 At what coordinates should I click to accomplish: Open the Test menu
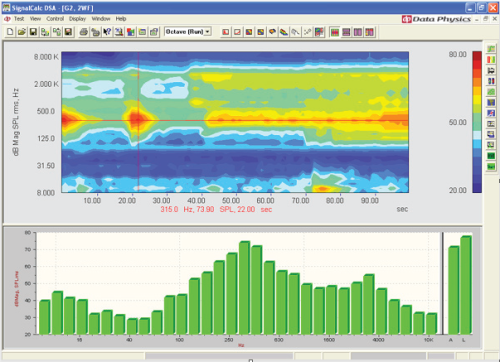coord(19,19)
